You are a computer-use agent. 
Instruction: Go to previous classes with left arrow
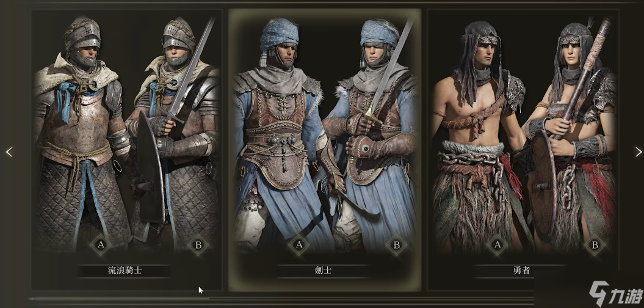[x=9, y=152]
